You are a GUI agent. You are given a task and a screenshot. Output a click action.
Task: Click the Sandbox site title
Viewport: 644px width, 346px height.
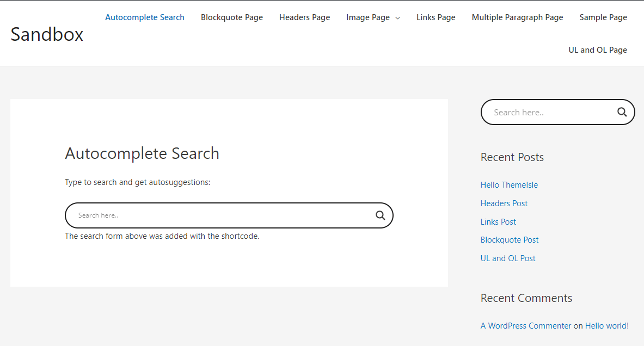click(46, 34)
